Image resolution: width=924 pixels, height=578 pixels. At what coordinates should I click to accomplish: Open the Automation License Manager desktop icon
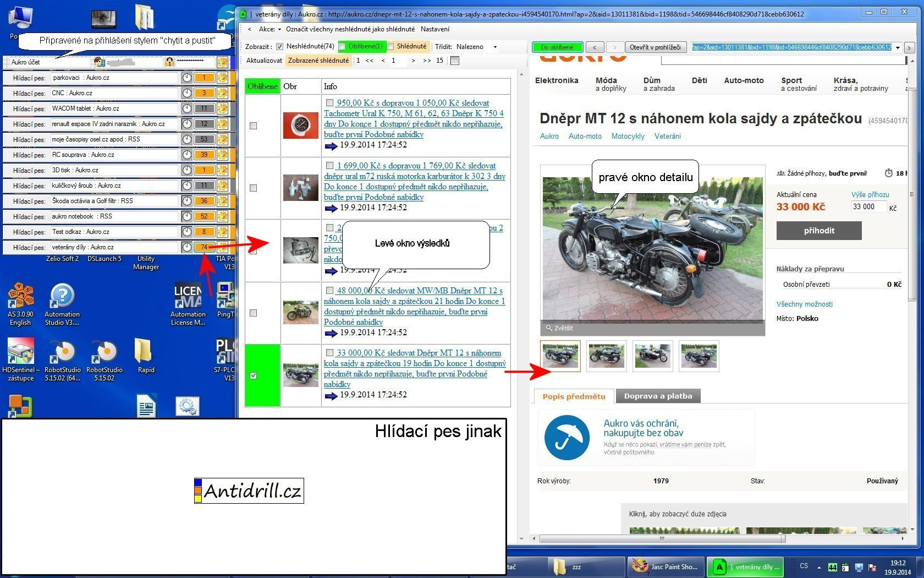coord(188,304)
